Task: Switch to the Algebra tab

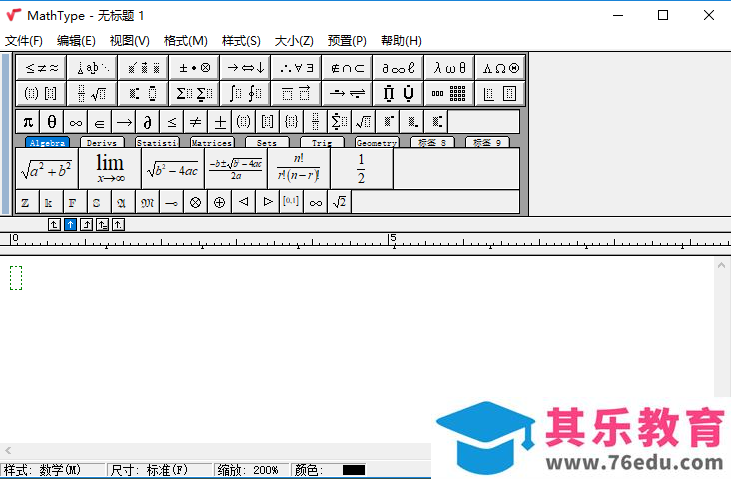Action: [47, 143]
